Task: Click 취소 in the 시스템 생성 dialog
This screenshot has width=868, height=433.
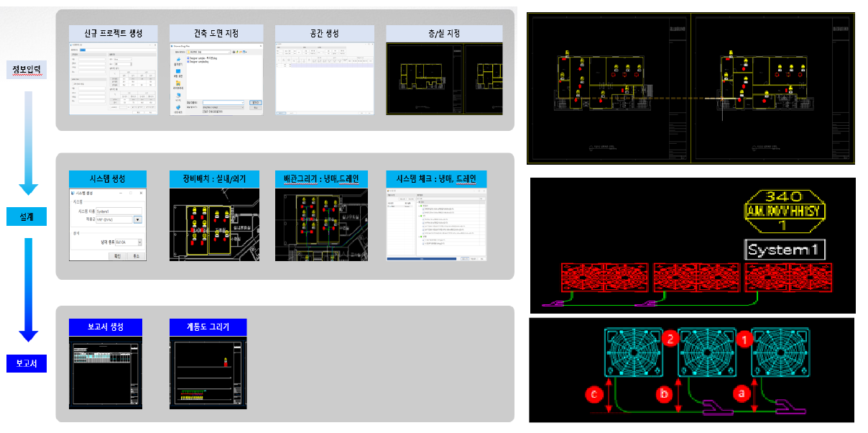Action: coord(136,256)
